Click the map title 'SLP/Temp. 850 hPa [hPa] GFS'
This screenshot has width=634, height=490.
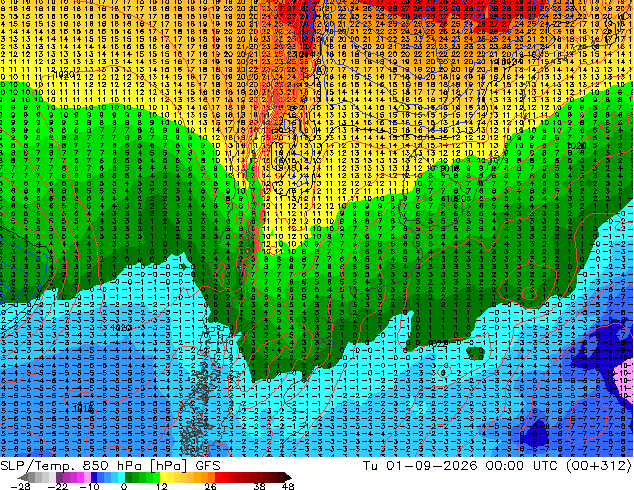pos(110,466)
